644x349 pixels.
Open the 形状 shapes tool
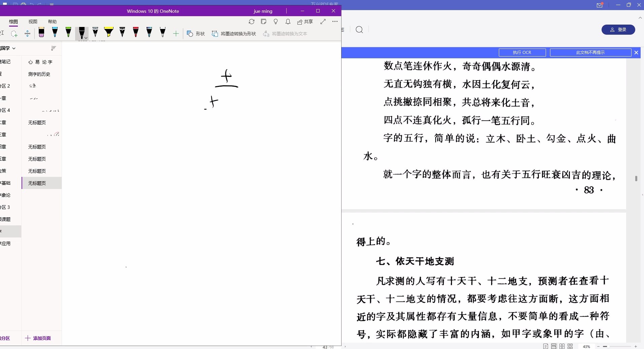pyautogui.click(x=196, y=34)
